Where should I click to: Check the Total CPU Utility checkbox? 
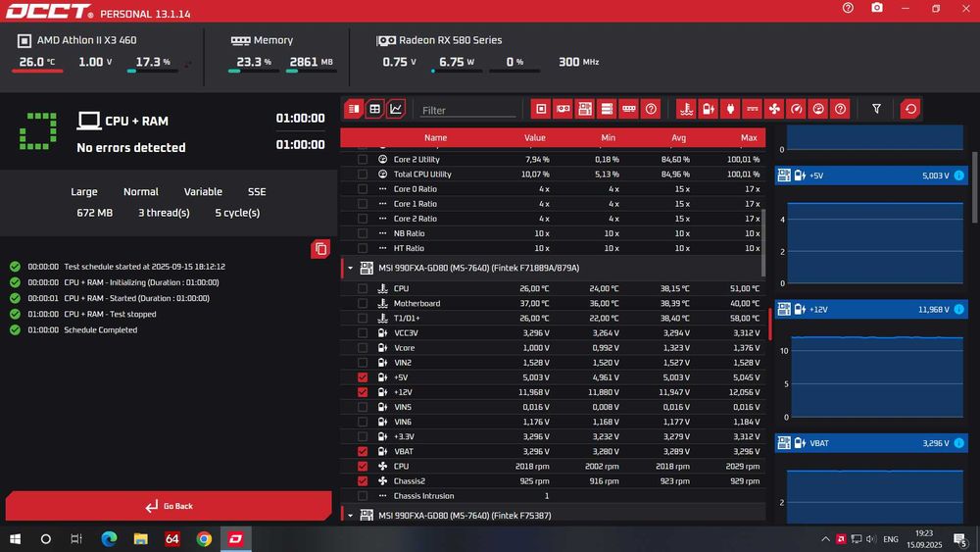point(363,175)
